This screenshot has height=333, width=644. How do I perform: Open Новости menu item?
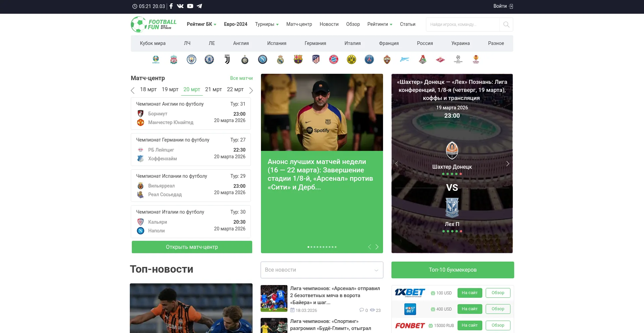[x=329, y=24]
